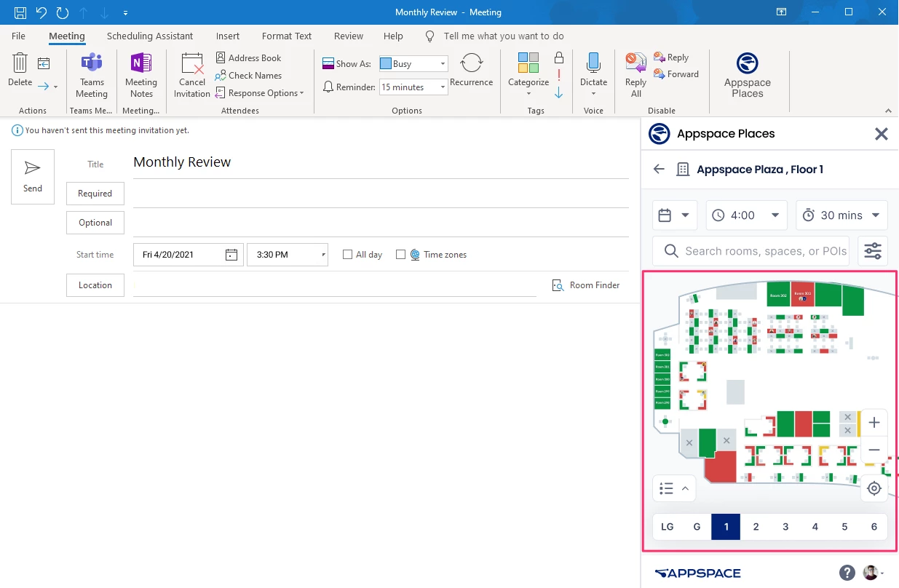899x588 pixels.
Task: Send the meeting invitation
Action: (33, 177)
